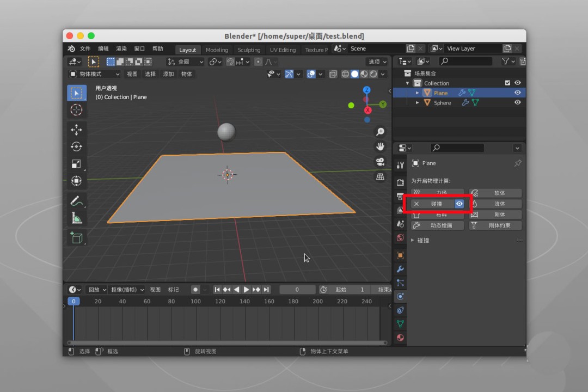Expand the Plane item in the outliner
The width and height of the screenshot is (588, 392).
(416, 93)
